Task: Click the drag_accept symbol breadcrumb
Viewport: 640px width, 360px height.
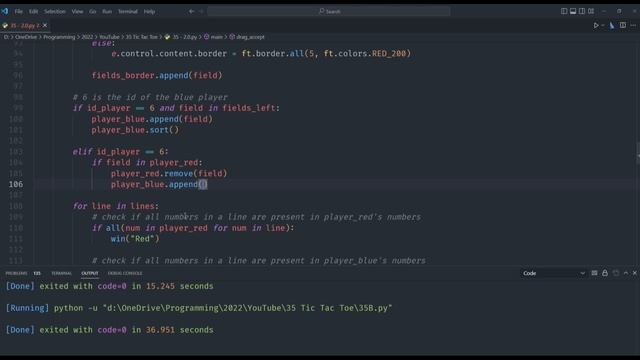Action: pos(247,37)
